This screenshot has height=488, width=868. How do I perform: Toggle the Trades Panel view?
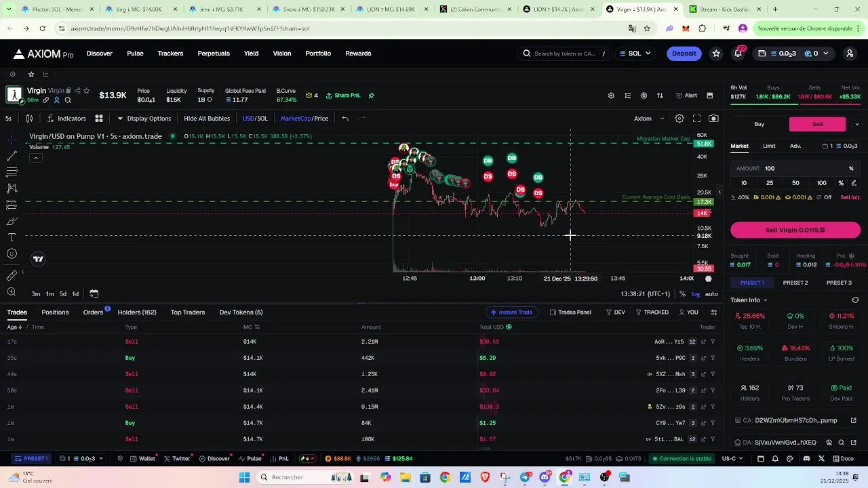coord(570,312)
